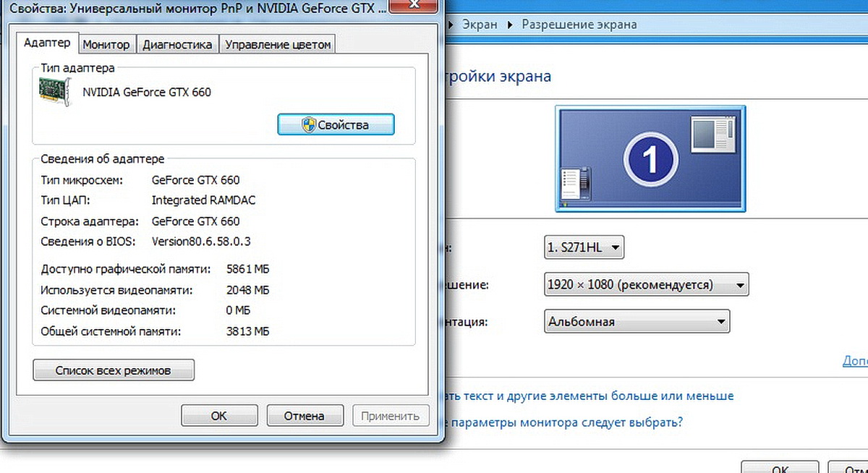
Task: Confirm with OK in the properties dialog
Action: [x=218, y=416]
